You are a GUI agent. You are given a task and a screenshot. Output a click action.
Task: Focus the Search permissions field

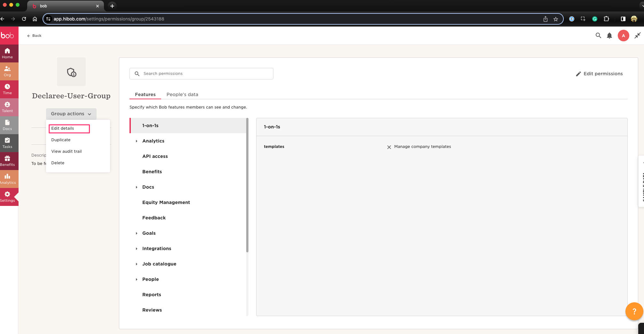click(205, 74)
